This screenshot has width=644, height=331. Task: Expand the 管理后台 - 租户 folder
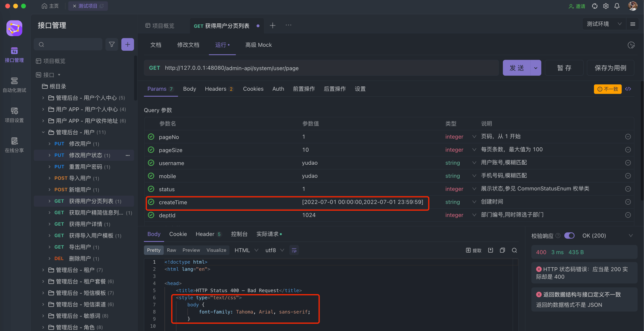pos(43,270)
